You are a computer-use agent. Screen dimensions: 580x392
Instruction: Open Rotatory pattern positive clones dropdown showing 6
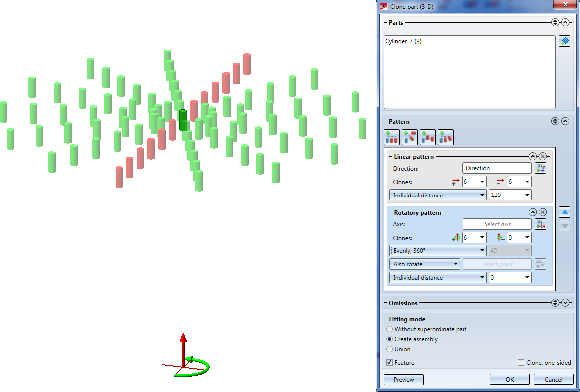[482, 238]
